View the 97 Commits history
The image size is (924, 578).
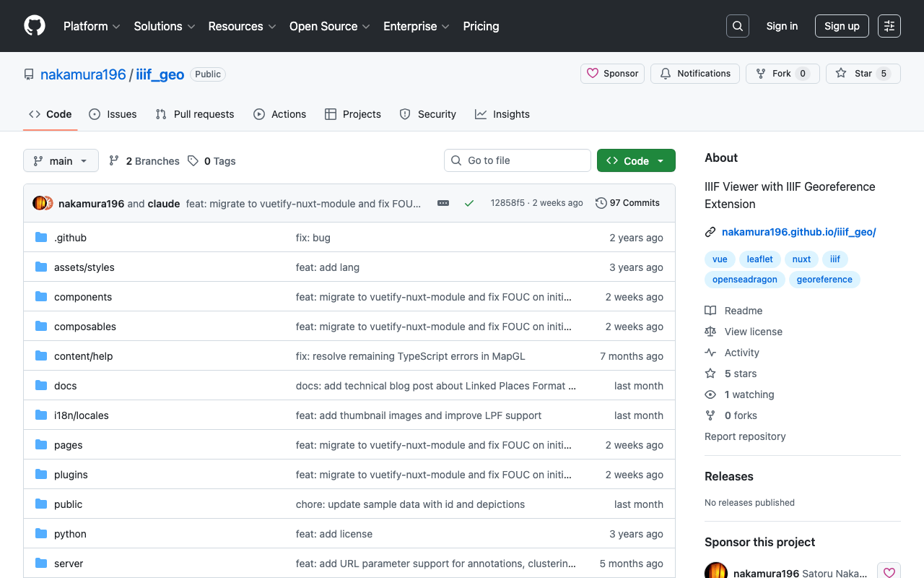tap(627, 203)
